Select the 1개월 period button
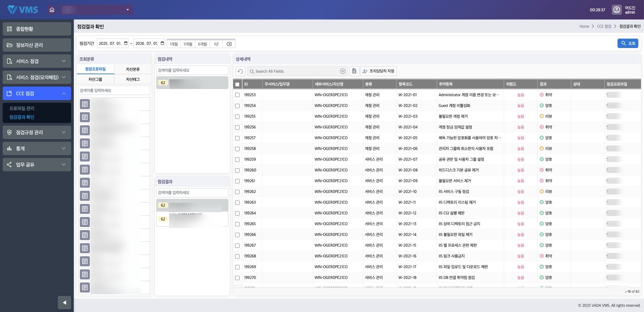The height and width of the screenshot is (312, 644). [x=174, y=44]
